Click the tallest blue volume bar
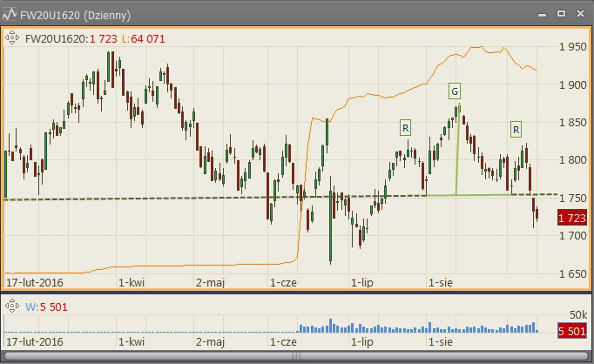Image resolution: width=594 pixels, height=364 pixels. tap(330, 326)
